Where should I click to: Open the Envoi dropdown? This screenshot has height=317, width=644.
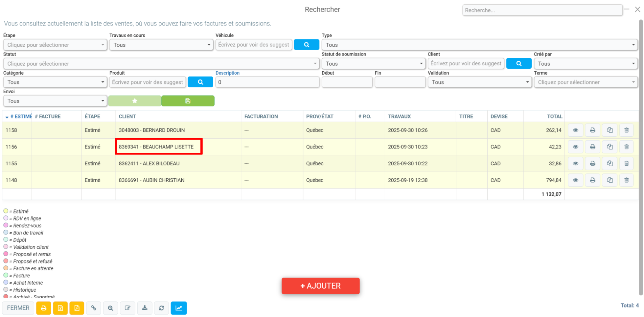click(55, 101)
